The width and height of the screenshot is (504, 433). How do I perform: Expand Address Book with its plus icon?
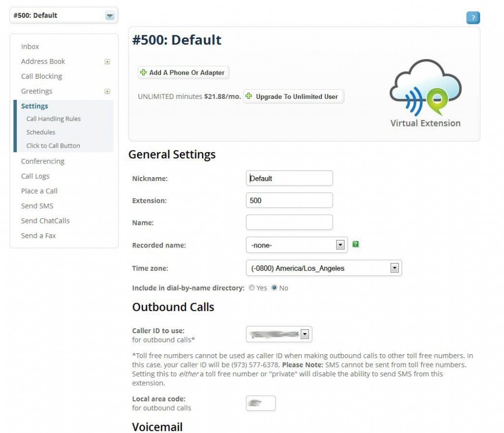coord(107,62)
